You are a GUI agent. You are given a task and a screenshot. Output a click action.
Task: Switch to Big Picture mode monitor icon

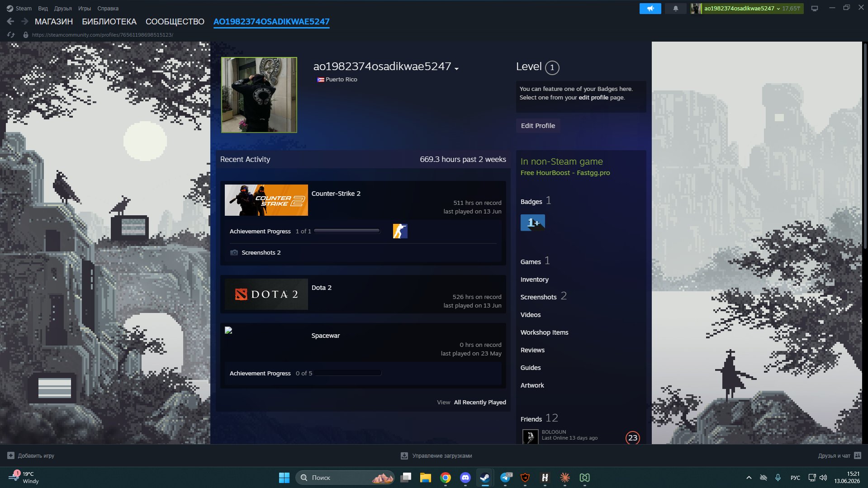pos(815,9)
